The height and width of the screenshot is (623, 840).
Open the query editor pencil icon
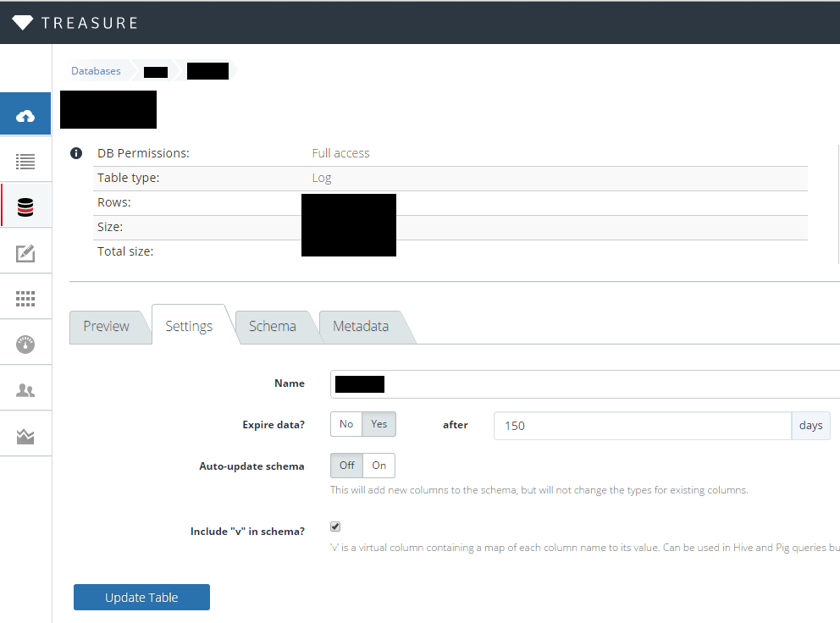pos(25,253)
